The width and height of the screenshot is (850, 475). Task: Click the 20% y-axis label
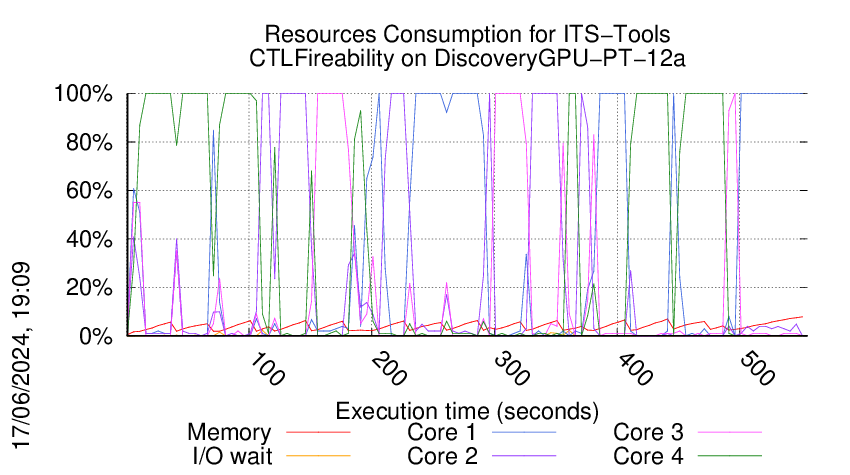[x=89, y=287]
